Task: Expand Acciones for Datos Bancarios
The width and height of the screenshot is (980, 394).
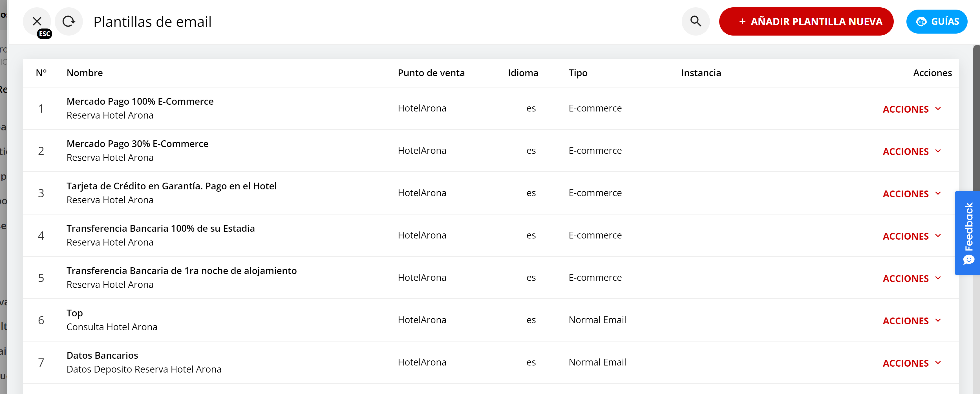Action: click(x=912, y=363)
